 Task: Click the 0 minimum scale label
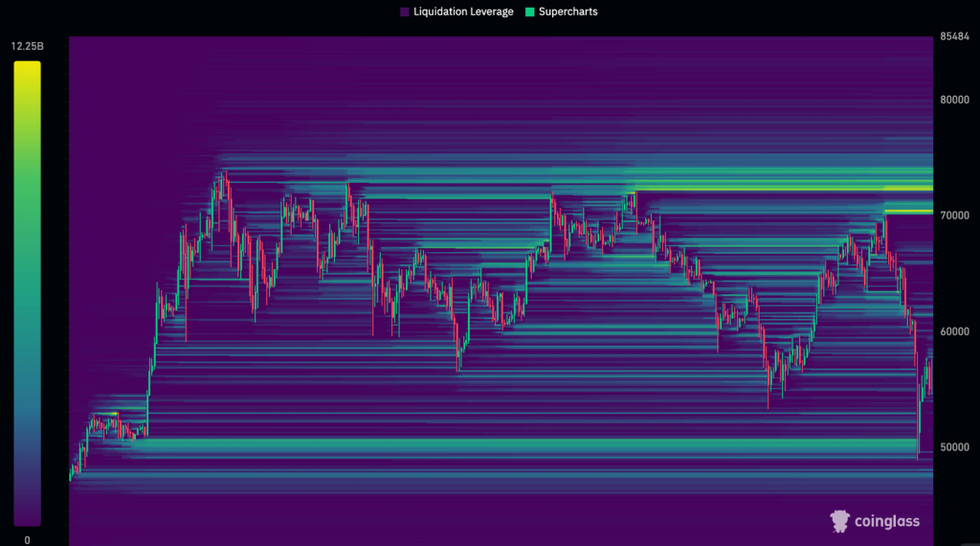point(27,539)
